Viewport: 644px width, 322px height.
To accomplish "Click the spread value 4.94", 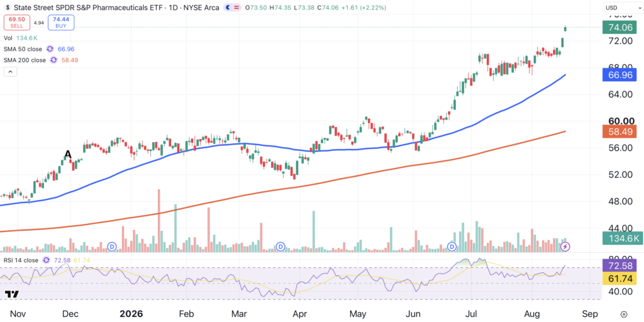I will 38,23.
